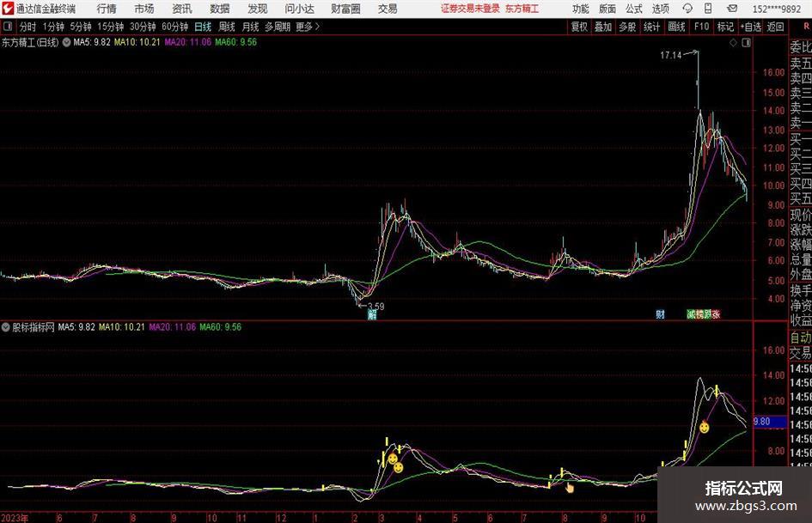The image size is (812, 523).
Task: Toggle the left side panel icon
Action: point(8,27)
